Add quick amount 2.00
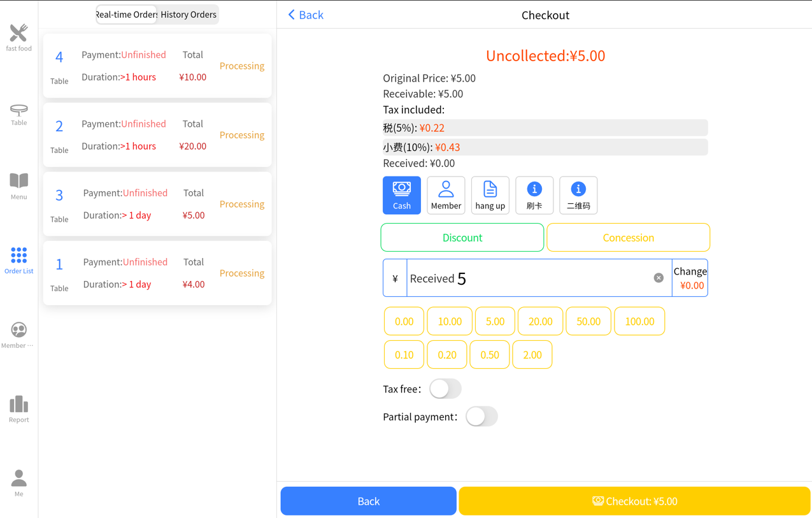This screenshot has width=812, height=518. pos(532,355)
